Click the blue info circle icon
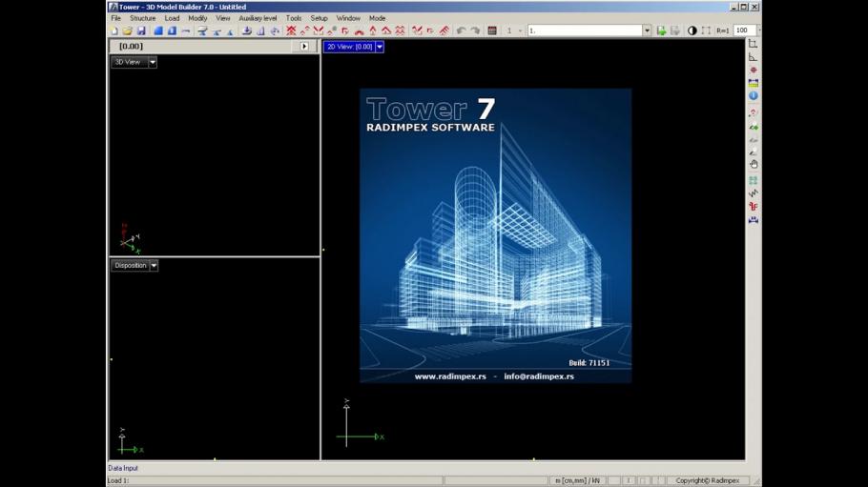 (754, 95)
